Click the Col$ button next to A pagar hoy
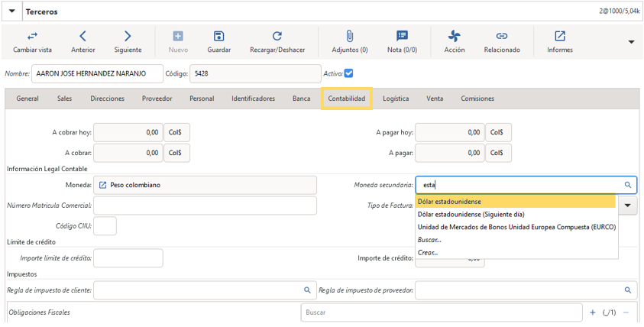Viewport: 644px width, 327px height. point(498,132)
